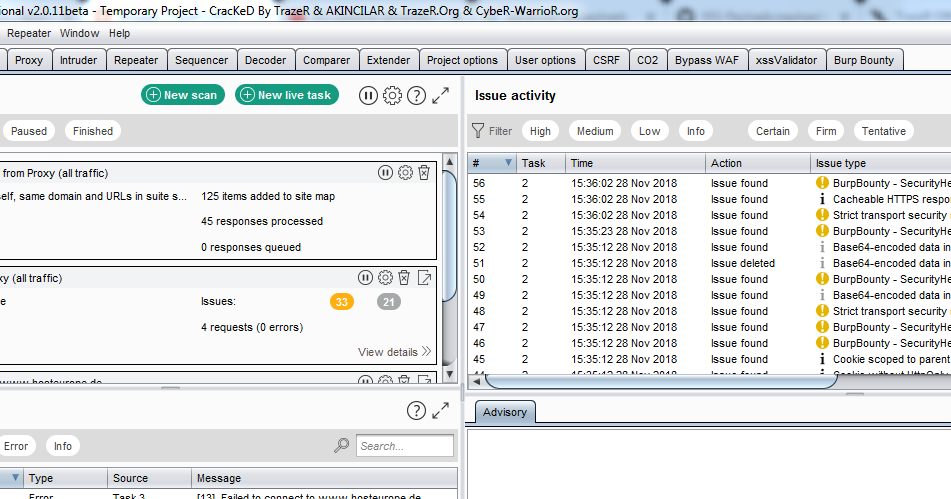Sort the event log by the Source column
951x499 pixels.
pos(150,478)
